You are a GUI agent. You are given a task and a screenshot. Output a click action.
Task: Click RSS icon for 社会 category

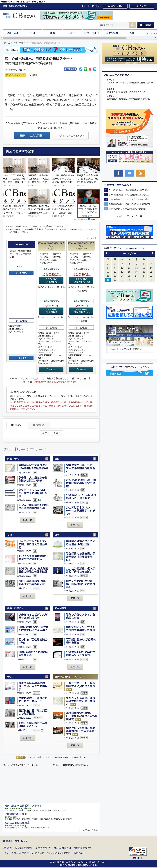95,535
